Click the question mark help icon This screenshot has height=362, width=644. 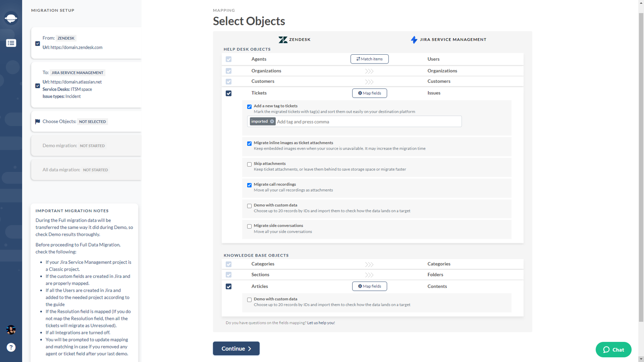coord(11,348)
